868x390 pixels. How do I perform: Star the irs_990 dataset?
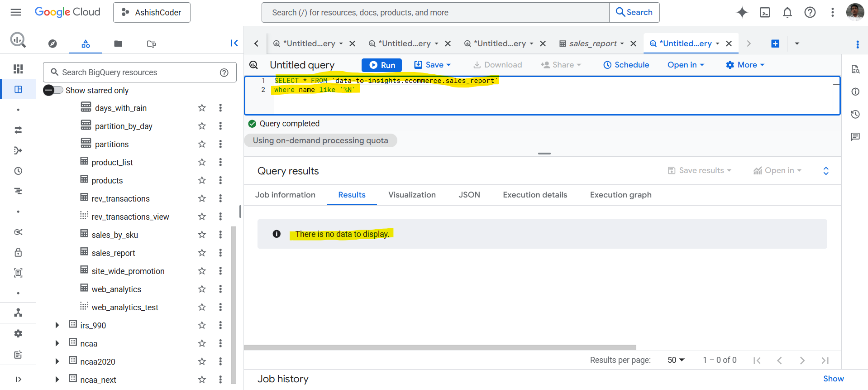[202, 325]
